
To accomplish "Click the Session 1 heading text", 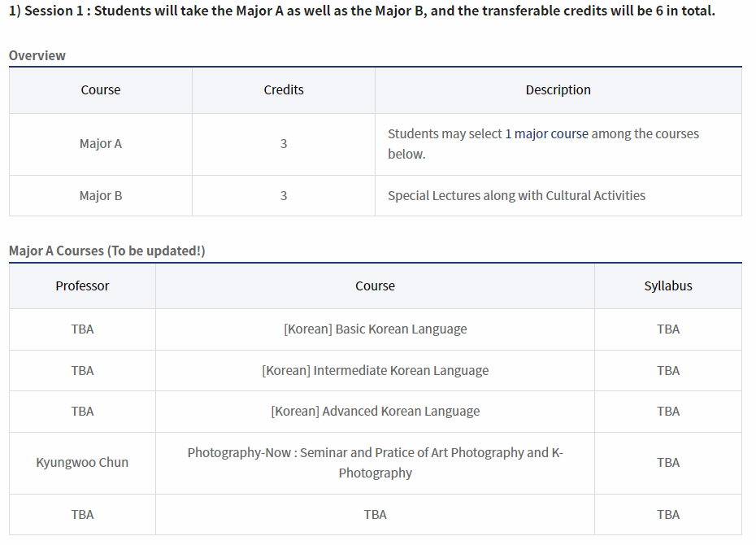I will 362,12.
